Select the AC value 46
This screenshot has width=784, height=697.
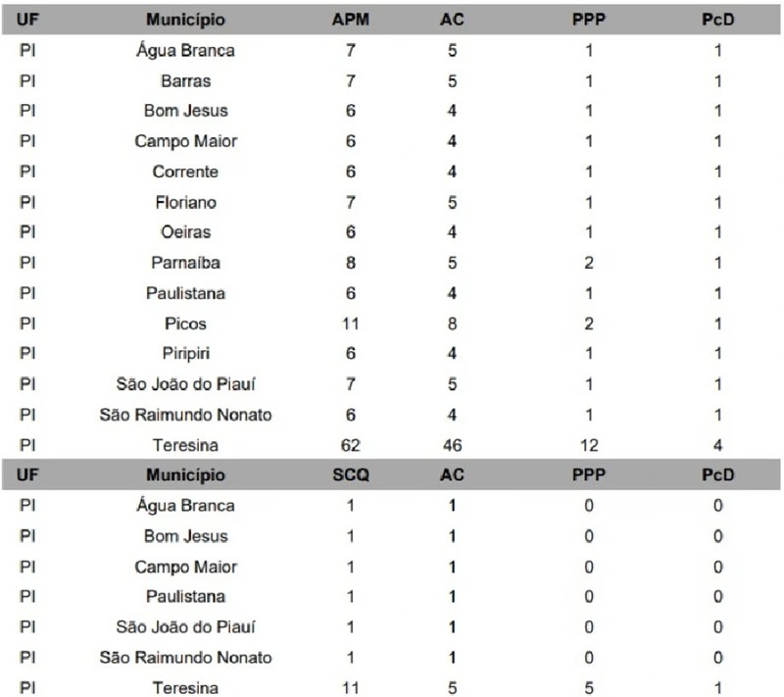(x=452, y=445)
